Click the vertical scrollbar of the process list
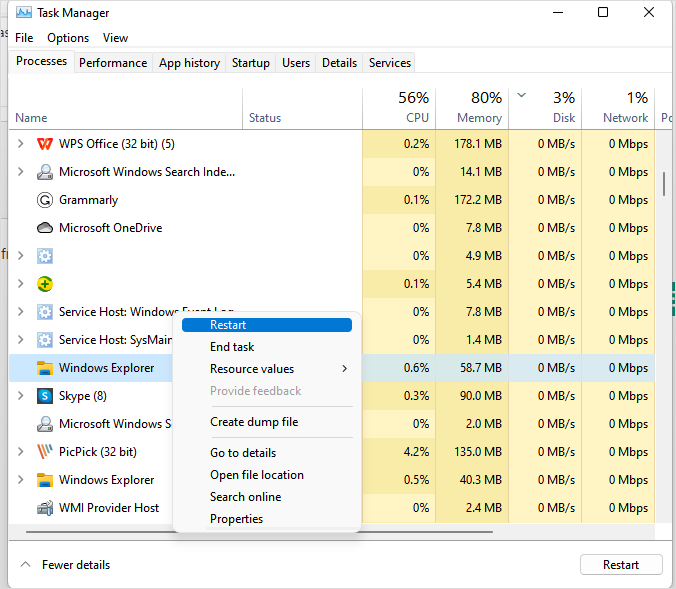Image resolution: width=676 pixels, height=589 pixels. coord(664,185)
